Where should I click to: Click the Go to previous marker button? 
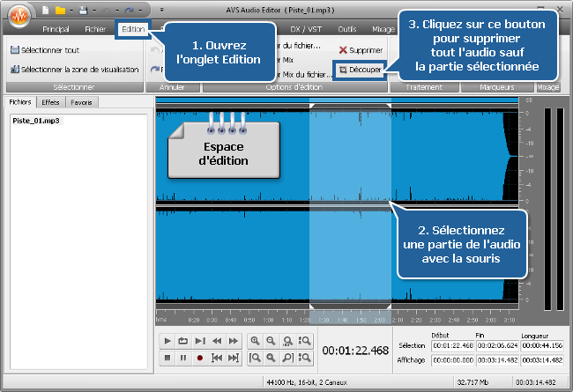coord(217,358)
